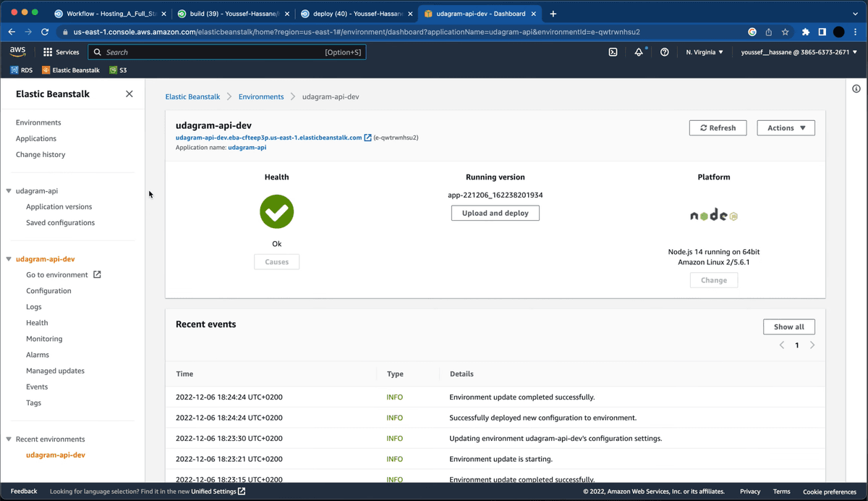Go to next page of recent events
868x501 pixels.
tap(812, 345)
